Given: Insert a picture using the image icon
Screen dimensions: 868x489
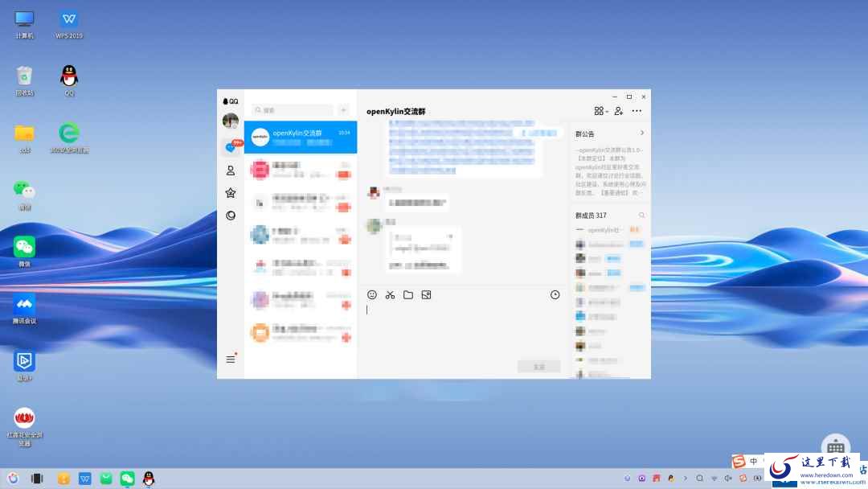Looking at the screenshot, I should click(426, 294).
